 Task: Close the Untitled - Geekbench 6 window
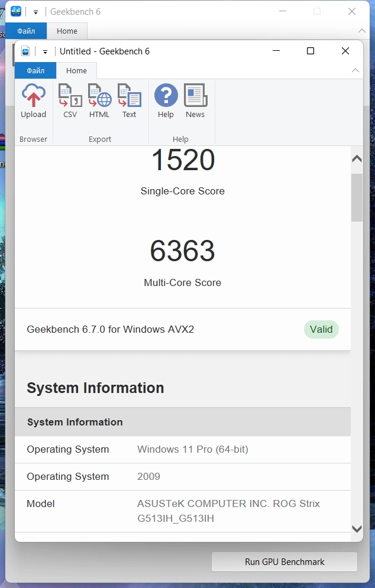(x=345, y=51)
